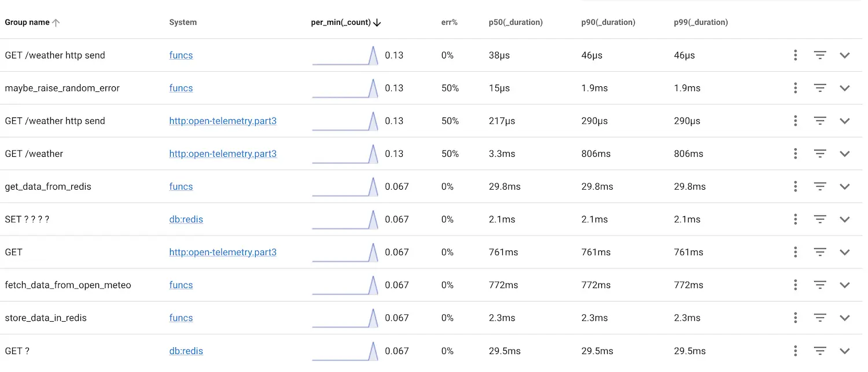Click sparkline chart for store_data_in_redis row
868x372 pixels.
click(345, 318)
